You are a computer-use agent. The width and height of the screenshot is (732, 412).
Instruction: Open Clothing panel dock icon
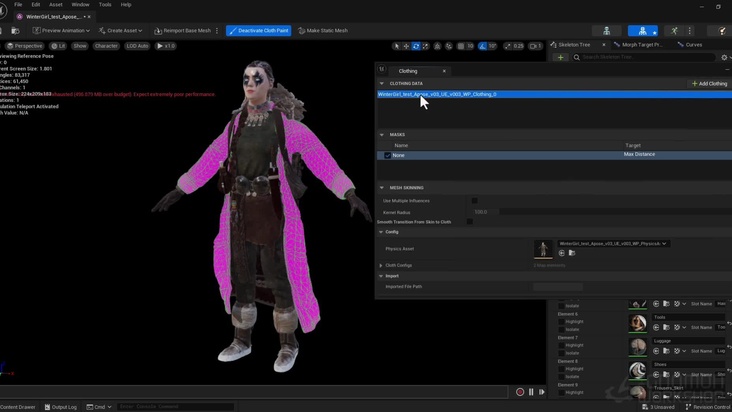pyautogui.click(x=382, y=69)
